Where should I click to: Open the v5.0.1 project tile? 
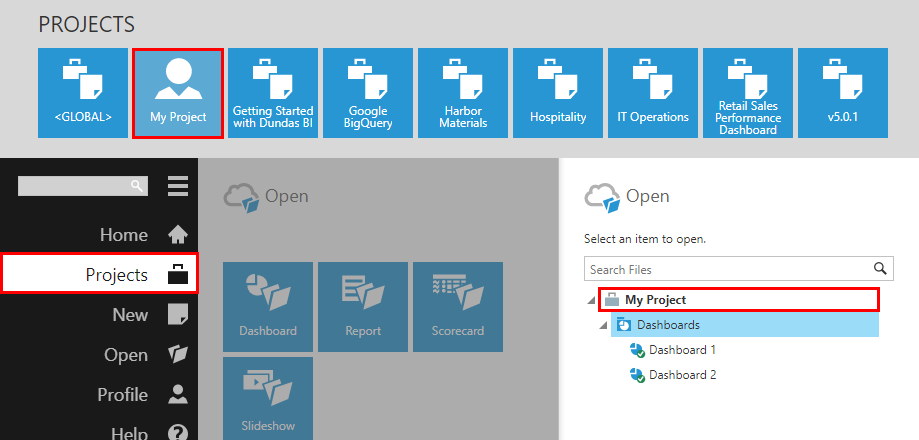(843, 93)
